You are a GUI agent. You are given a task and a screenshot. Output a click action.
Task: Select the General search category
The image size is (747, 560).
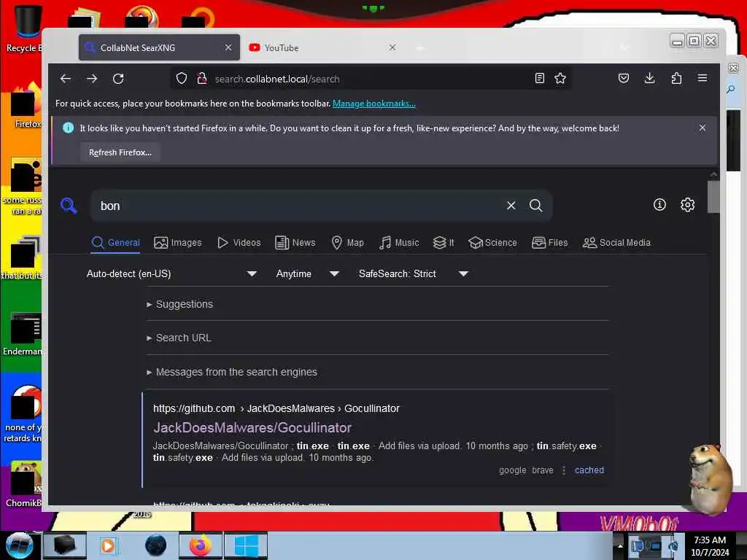(x=116, y=243)
